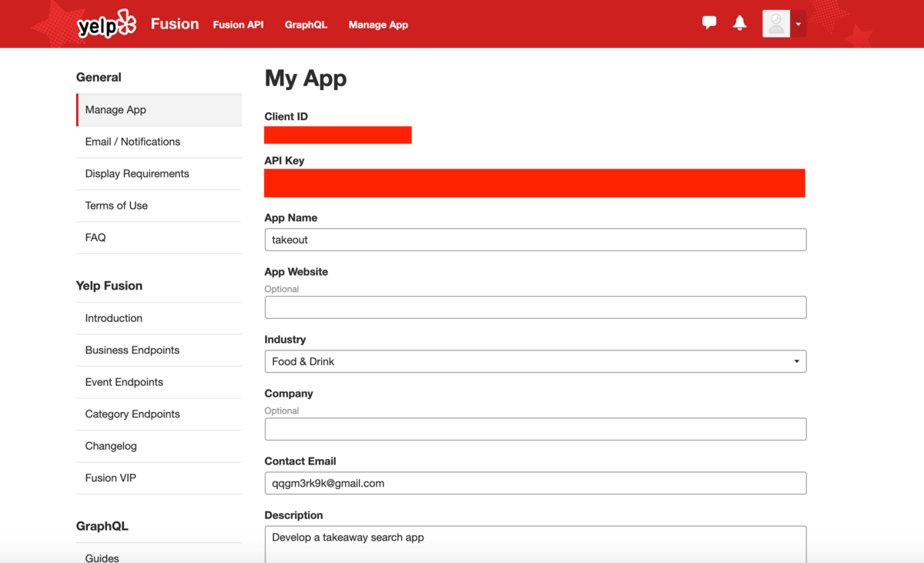Open GraphQL in top navigation
924x563 pixels.
click(x=306, y=25)
